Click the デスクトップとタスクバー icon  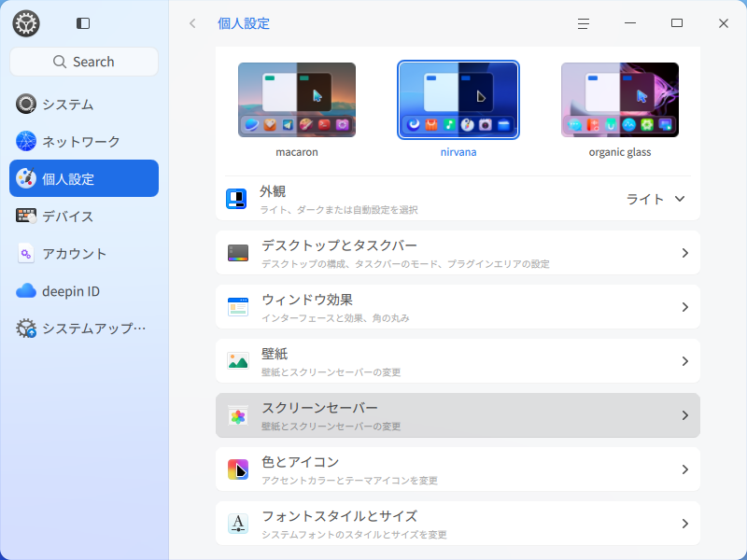[238, 252]
